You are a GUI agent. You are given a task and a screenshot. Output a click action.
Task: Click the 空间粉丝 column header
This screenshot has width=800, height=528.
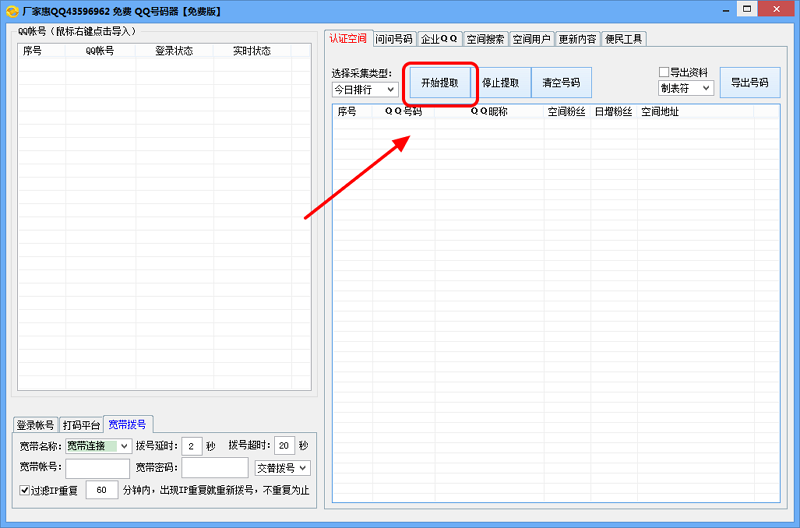567,111
